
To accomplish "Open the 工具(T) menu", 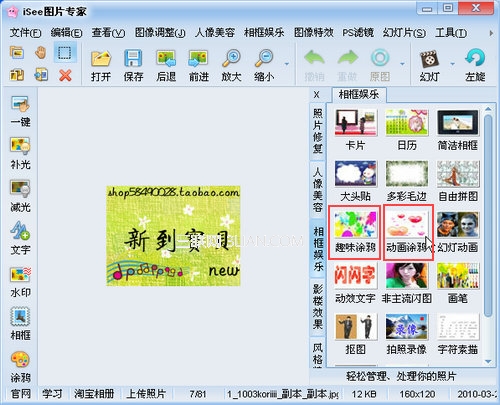I will [x=451, y=33].
